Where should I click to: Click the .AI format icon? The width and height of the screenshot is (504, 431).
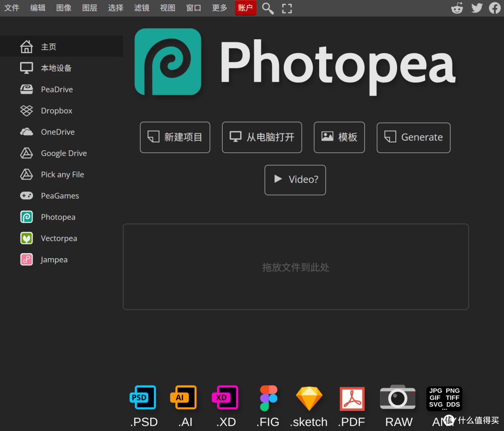pyautogui.click(x=184, y=397)
